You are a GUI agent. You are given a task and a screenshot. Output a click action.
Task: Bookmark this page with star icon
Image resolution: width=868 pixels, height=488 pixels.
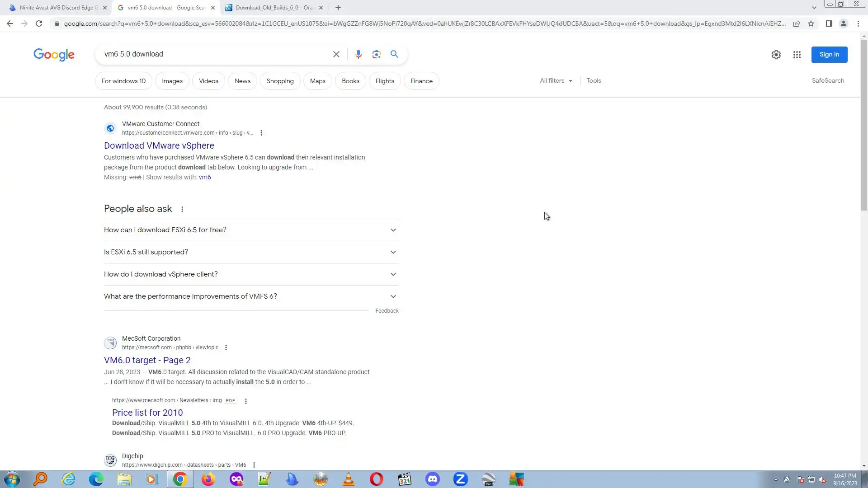811,23
